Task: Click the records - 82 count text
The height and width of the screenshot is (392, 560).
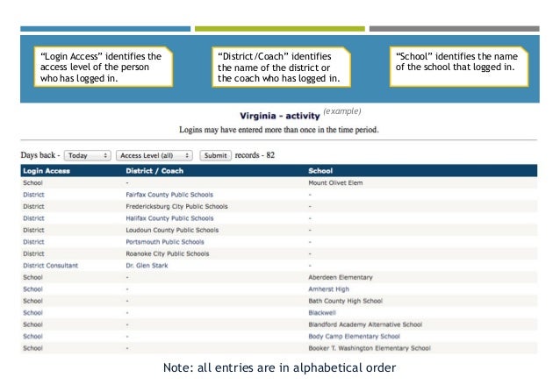Action: click(255, 155)
